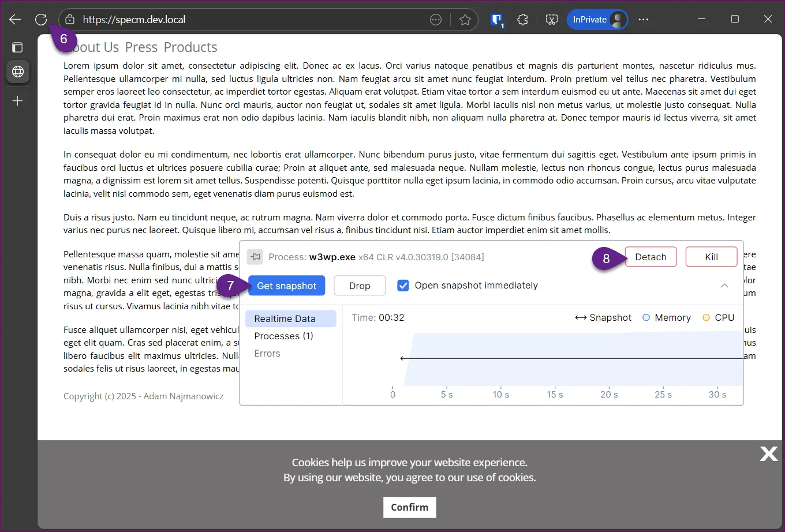
Task: Detach the profiler from w3wp.exe
Action: coord(651,257)
